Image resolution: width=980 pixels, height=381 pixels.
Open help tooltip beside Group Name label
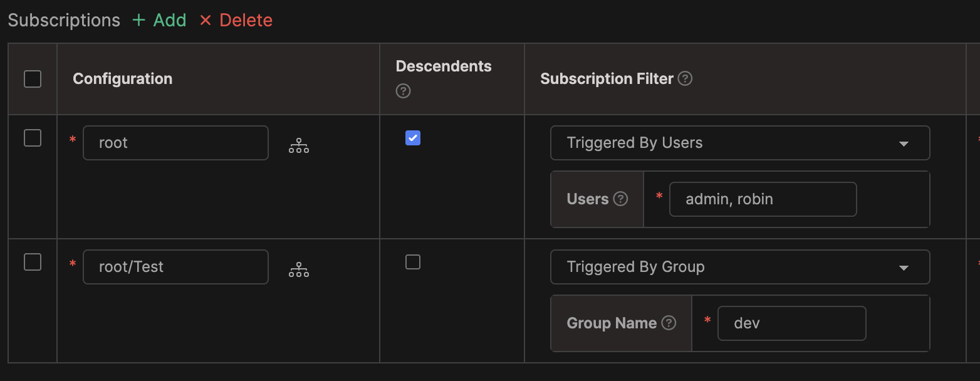[x=669, y=323]
